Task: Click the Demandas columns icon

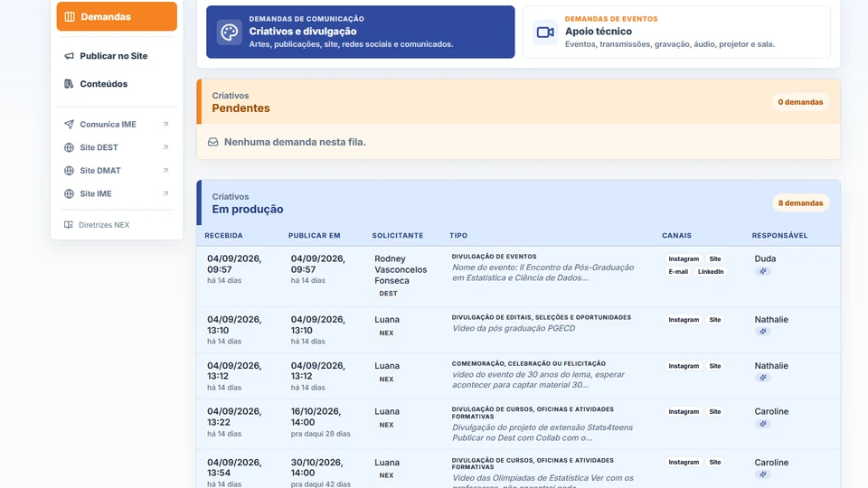Action: point(70,16)
